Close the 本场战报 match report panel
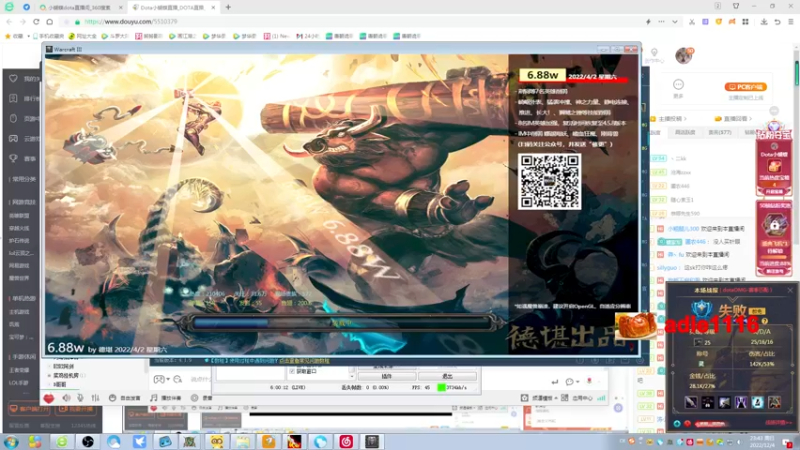The image size is (800, 450). coord(790,290)
